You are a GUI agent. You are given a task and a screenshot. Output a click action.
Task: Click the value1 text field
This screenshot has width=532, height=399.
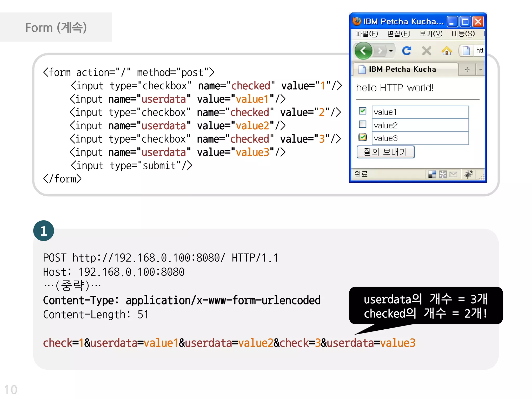coord(420,112)
